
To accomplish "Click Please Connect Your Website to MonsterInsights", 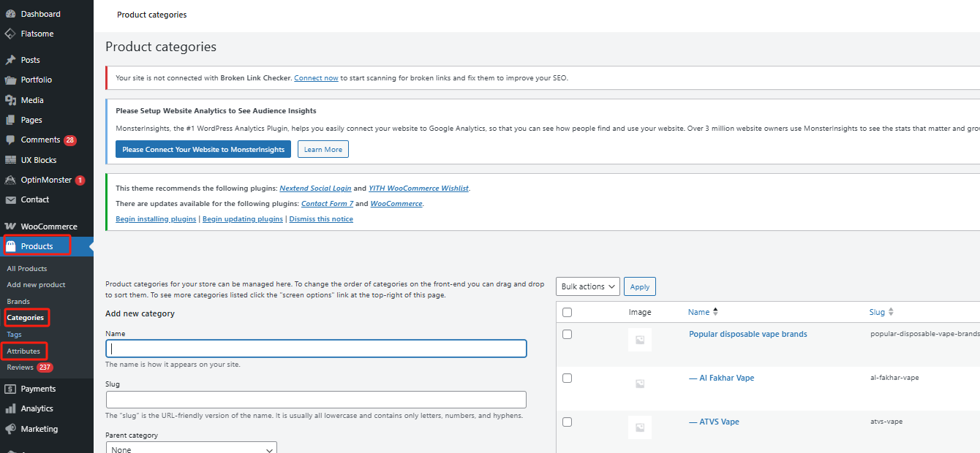I will tap(203, 149).
